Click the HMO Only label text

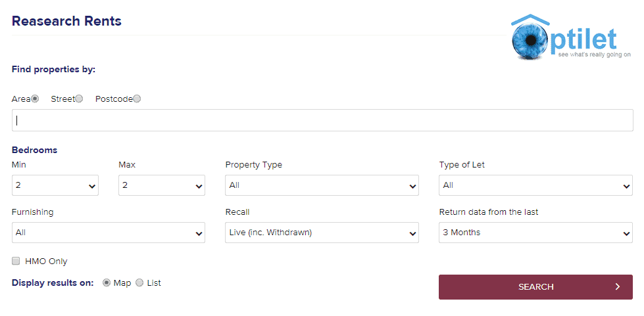46,261
